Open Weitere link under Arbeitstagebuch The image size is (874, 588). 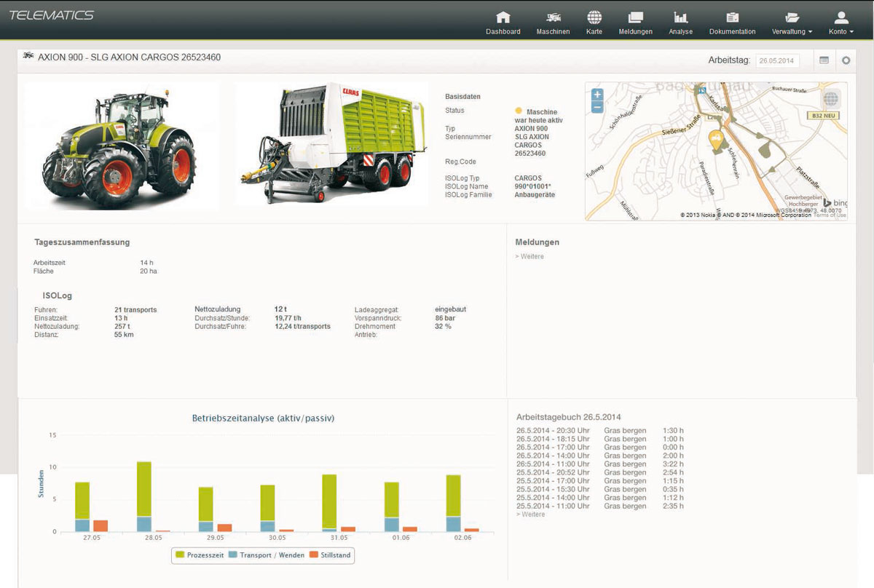coord(530,514)
